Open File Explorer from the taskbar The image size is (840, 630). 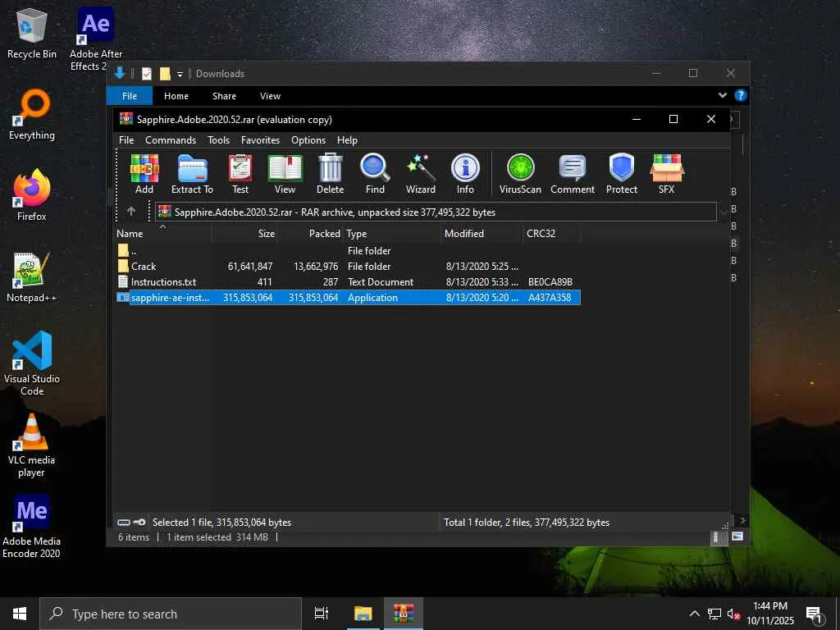pyautogui.click(x=363, y=614)
